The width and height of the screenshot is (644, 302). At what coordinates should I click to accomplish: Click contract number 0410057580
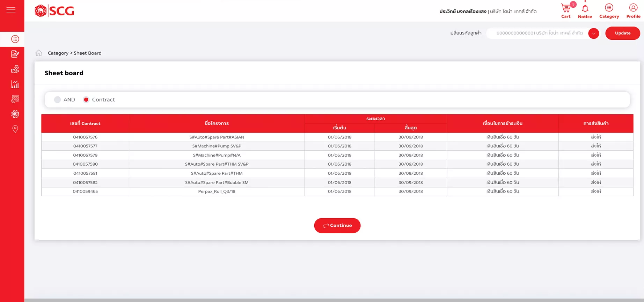85,164
